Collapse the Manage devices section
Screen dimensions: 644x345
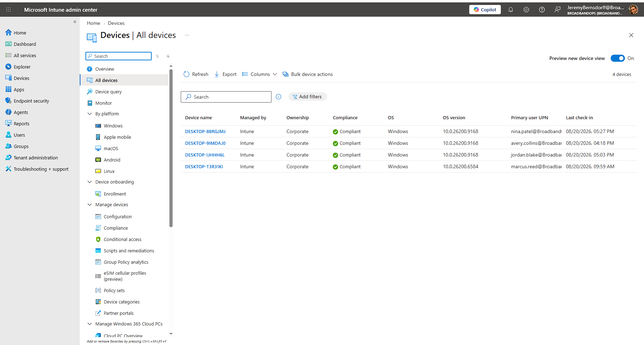tap(90, 204)
